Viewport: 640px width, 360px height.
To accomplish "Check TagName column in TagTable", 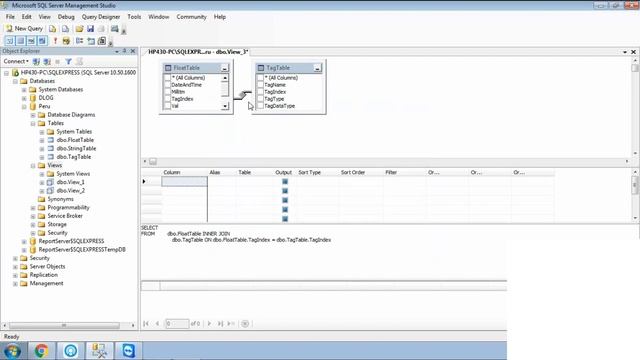I will pos(260,84).
